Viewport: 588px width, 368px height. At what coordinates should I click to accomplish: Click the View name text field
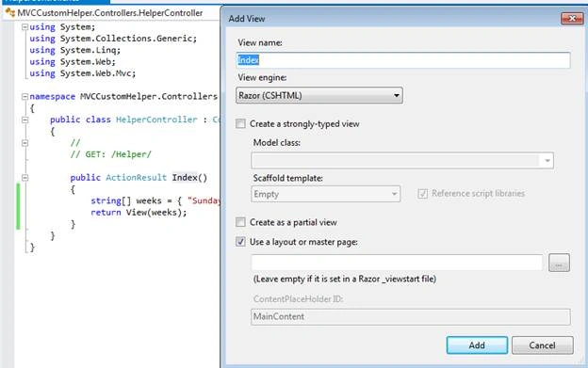click(403, 60)
